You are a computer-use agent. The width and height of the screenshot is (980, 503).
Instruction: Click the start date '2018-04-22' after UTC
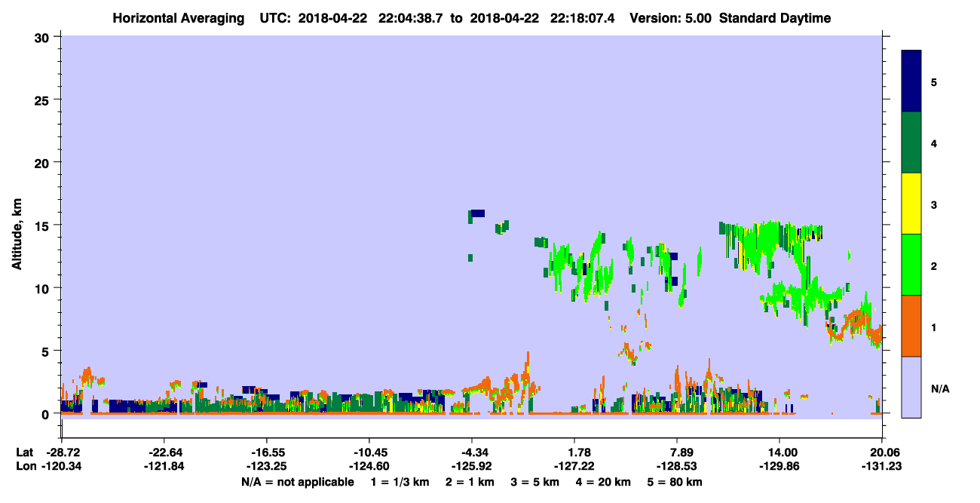coord(331,18)
